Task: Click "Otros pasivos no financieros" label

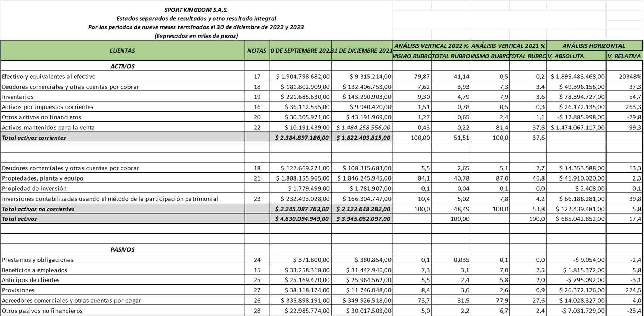Action: [x=42, y=311]
